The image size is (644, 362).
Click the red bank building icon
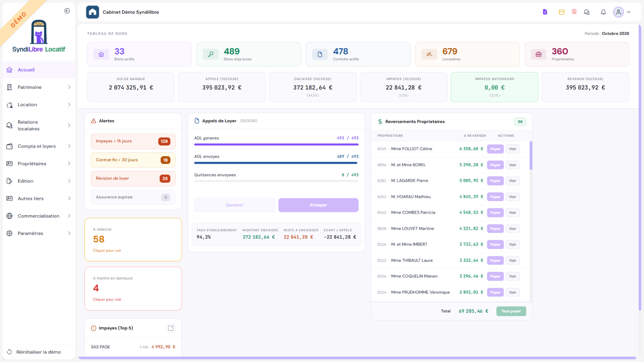pos(574,12)
